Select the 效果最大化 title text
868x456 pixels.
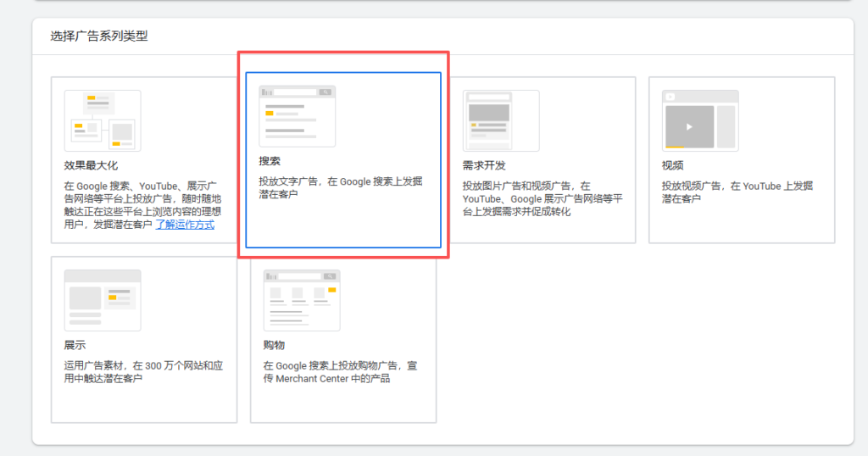pos(91,165)
